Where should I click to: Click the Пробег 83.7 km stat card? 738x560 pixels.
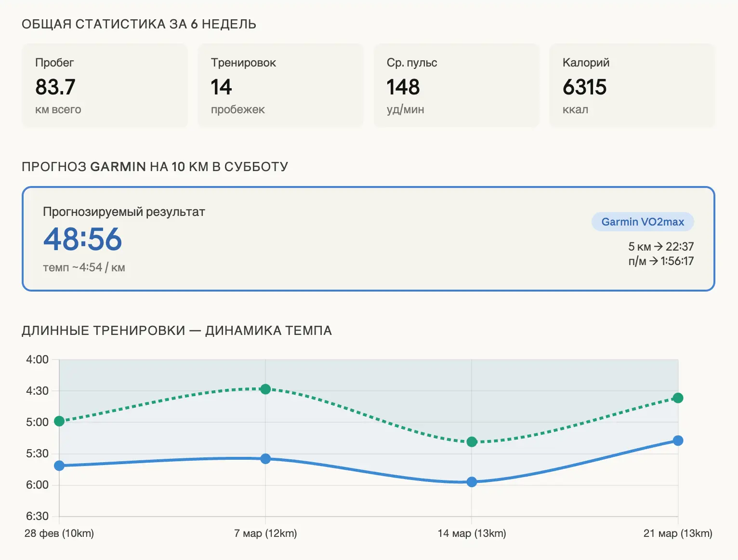coord(105,86)
